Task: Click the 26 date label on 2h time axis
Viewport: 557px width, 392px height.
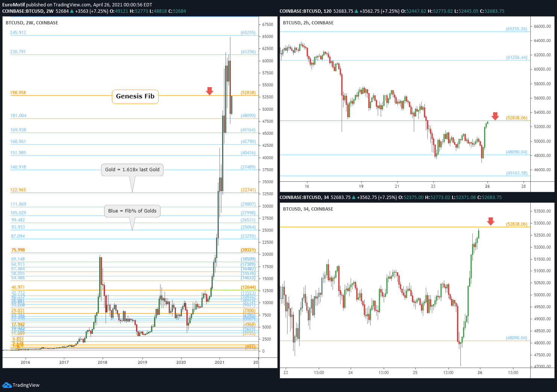Action: coord(487,186)
